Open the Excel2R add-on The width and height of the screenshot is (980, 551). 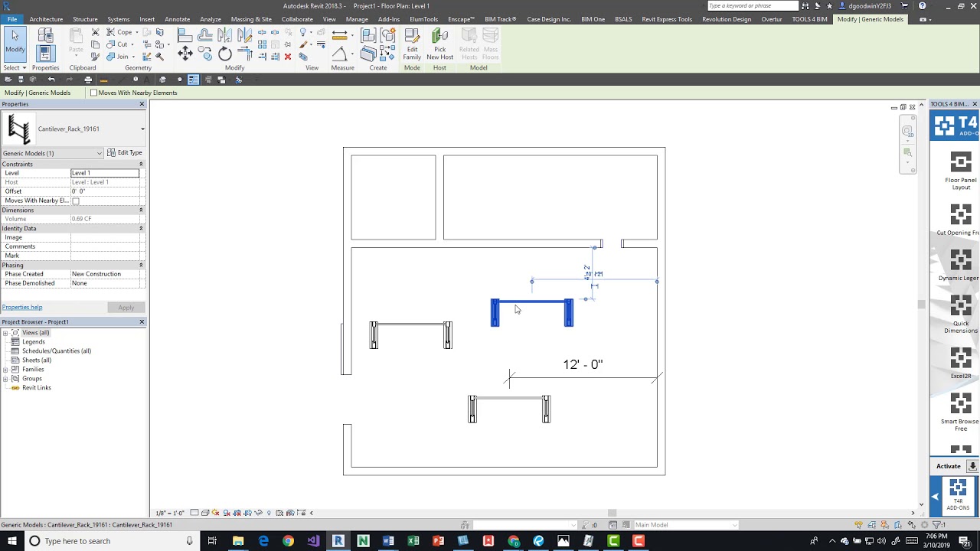click(x=960, y=363)
